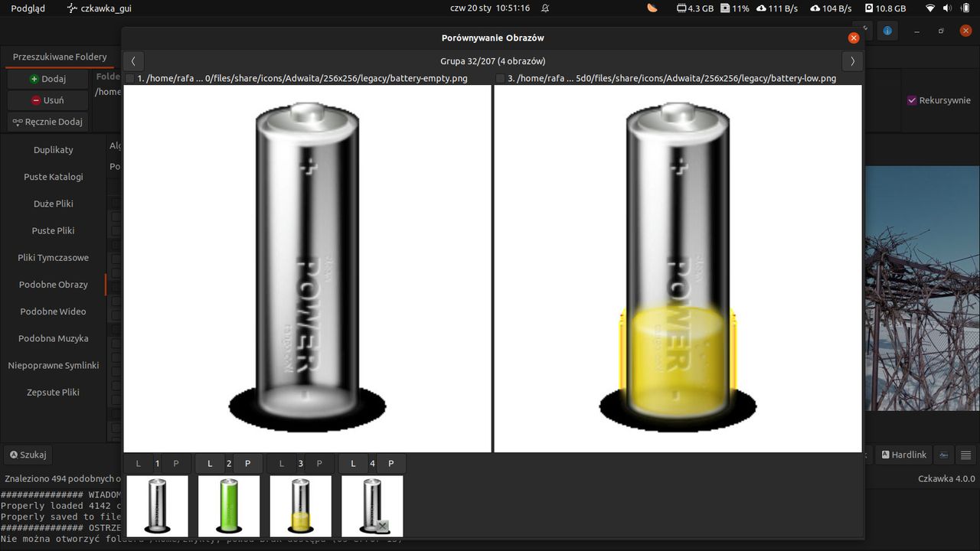Click the 11% CPU indicator
This screenshot has width=980, height=551.
734,8
